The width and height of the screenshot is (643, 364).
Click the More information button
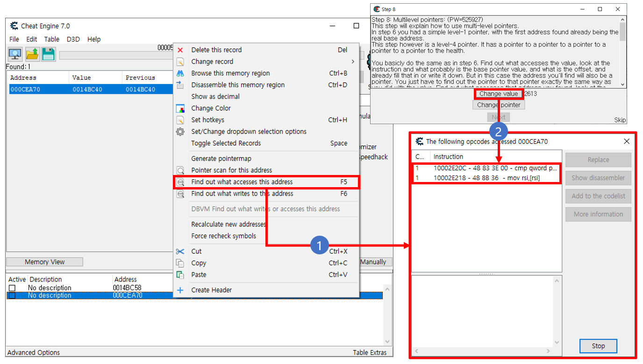pos(598,214)
